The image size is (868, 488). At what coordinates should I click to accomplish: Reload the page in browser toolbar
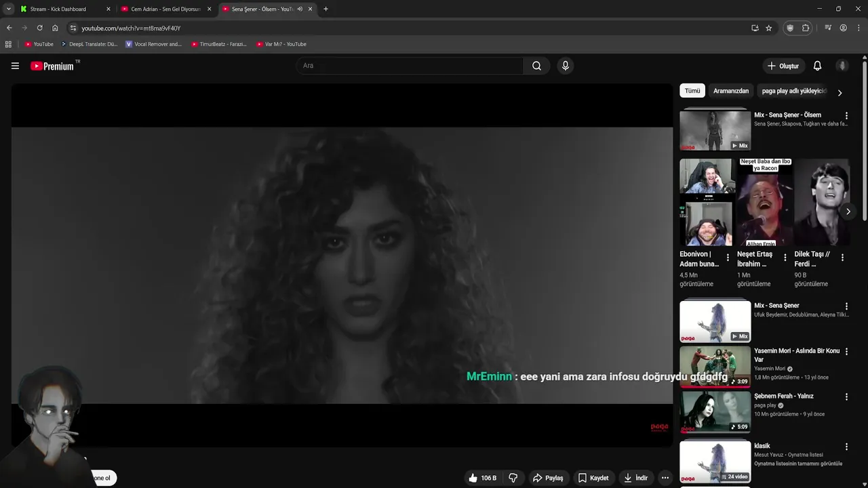pos(39,28)
